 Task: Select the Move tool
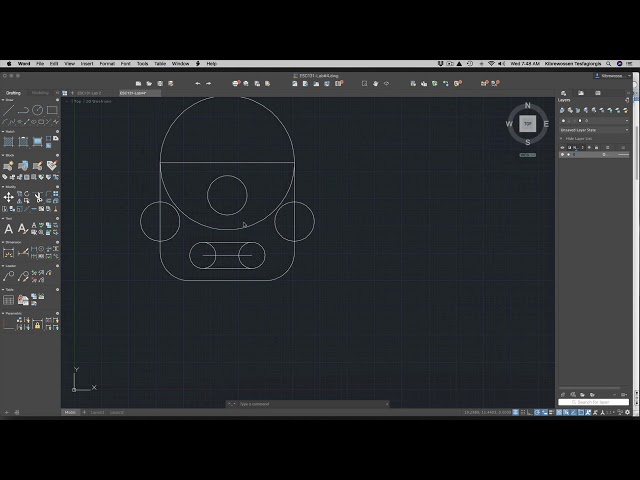pyautogui.click(x=9, y=198)
